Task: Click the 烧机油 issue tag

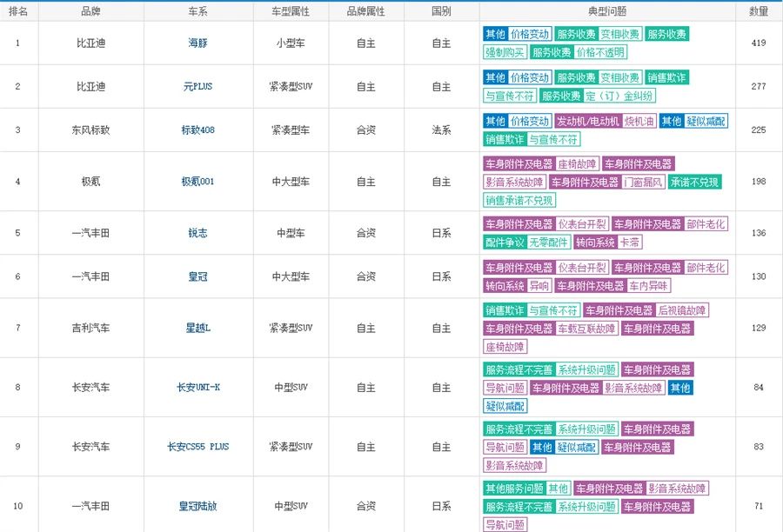Action: click(x=639, y=121)
